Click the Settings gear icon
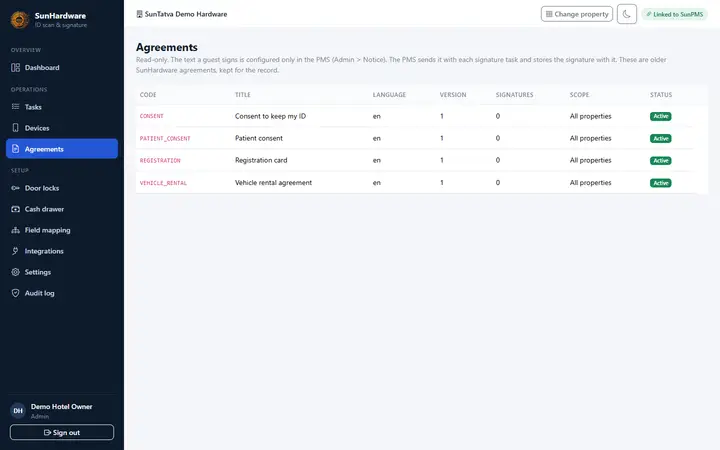This screenshot has height=450, width=720. 16,272
